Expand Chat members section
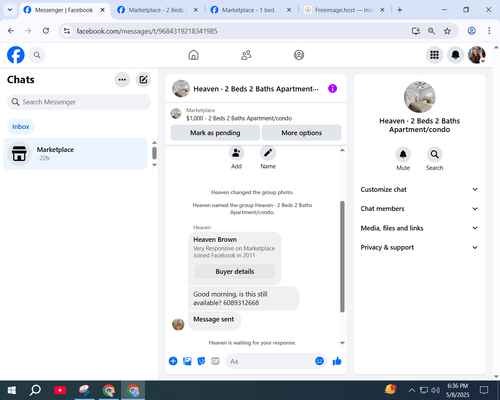This screenshot has width=500, height=400. (419, 209)
